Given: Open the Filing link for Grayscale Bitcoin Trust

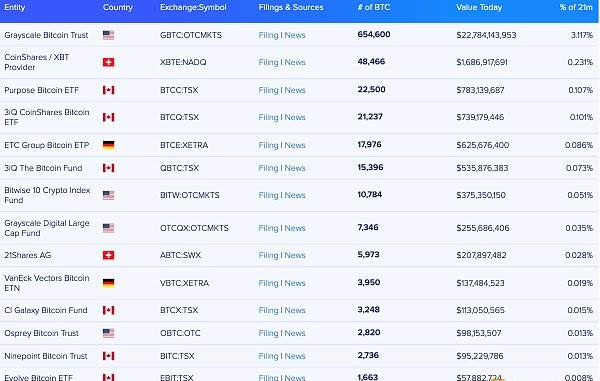Looking at the screenshot, I should tap(268, 35).
